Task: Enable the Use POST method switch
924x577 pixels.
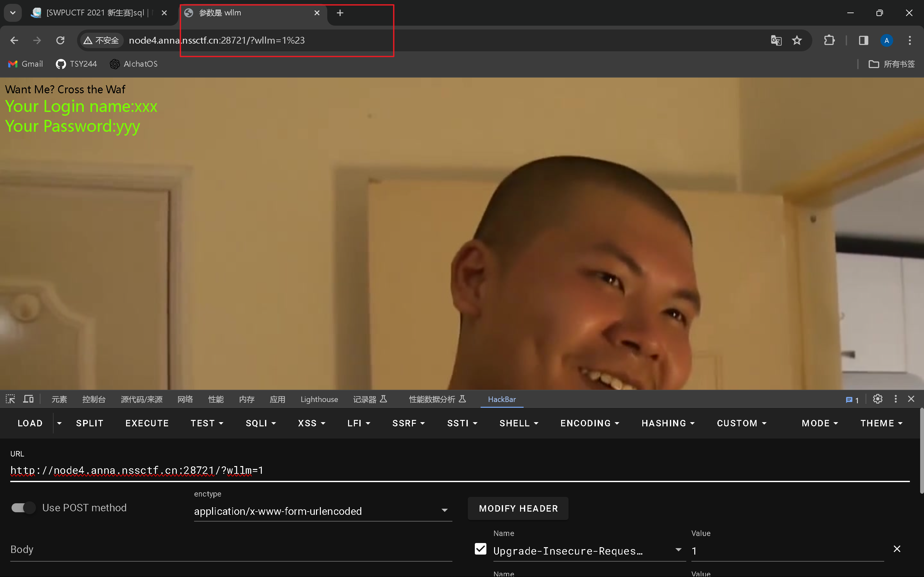Action: click(x=23, y=508)
